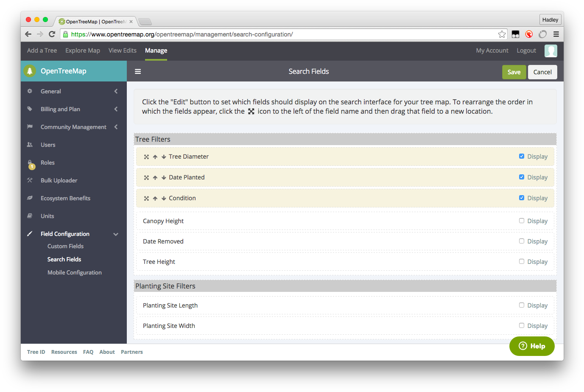Uncheck Display for Date Planted

coord(522,177)
